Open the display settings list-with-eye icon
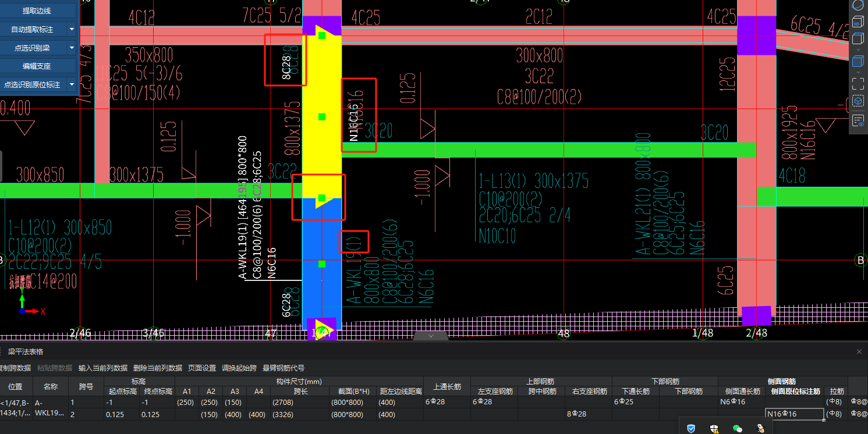Screen dimensions: 868x434 tap(858, 121)
